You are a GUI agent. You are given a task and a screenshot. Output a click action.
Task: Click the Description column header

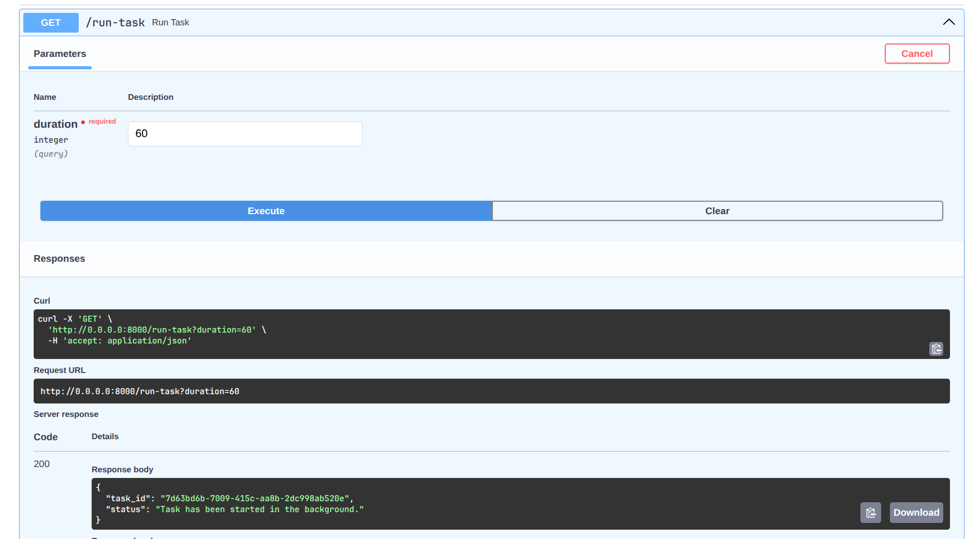click(151, 97)
